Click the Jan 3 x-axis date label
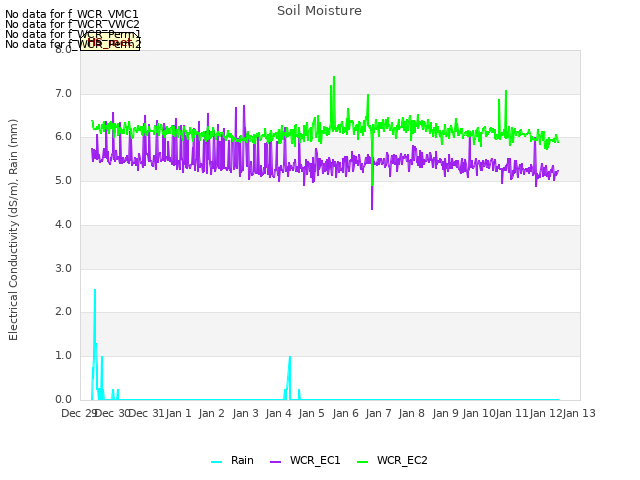Image resolution: width=640 pixels, height=480 pixels. click(245, 413)
